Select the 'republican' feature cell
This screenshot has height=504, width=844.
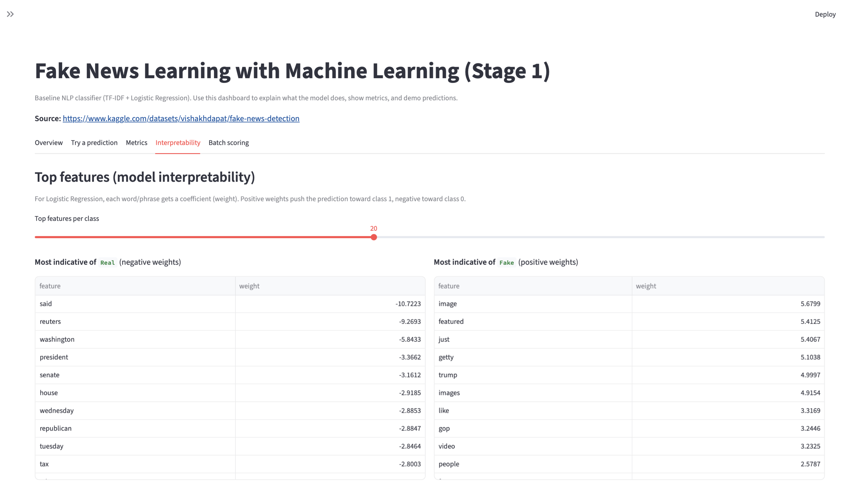[135, 428]
